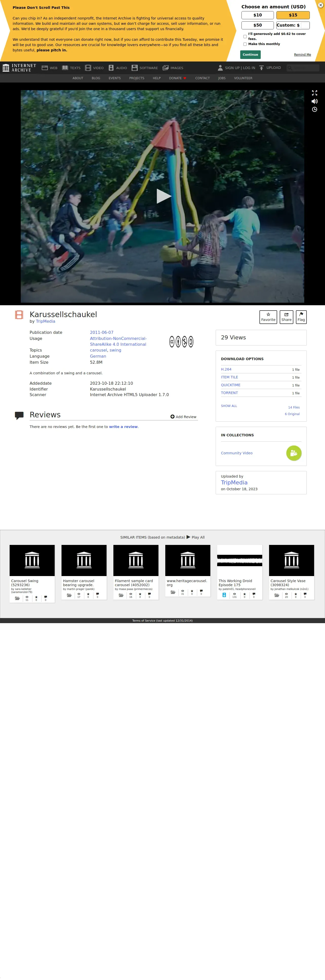Image resolution: width=325 pixels, height=980 pixels.
Task: Click the clock icon beside video
Action: click(314, 110)
